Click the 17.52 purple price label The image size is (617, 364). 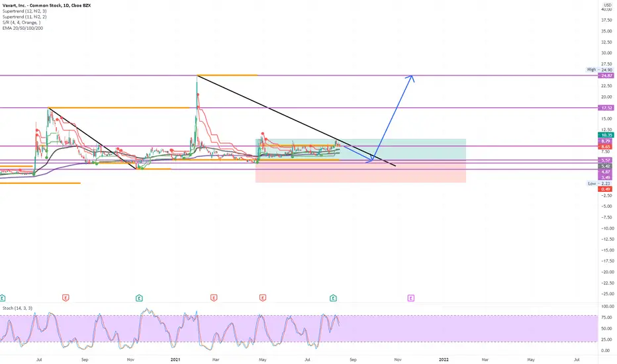[605, 108]
